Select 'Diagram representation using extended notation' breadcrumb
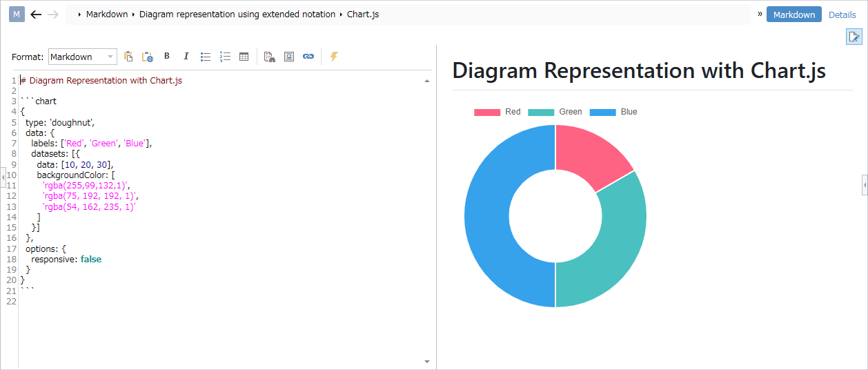Viewport: 868px width, 370px height. 237,14
